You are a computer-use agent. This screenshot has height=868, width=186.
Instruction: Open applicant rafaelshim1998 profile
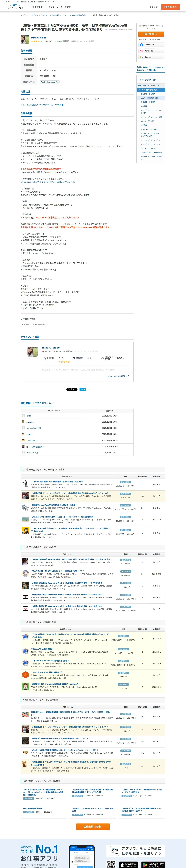[x=34, y=428]
